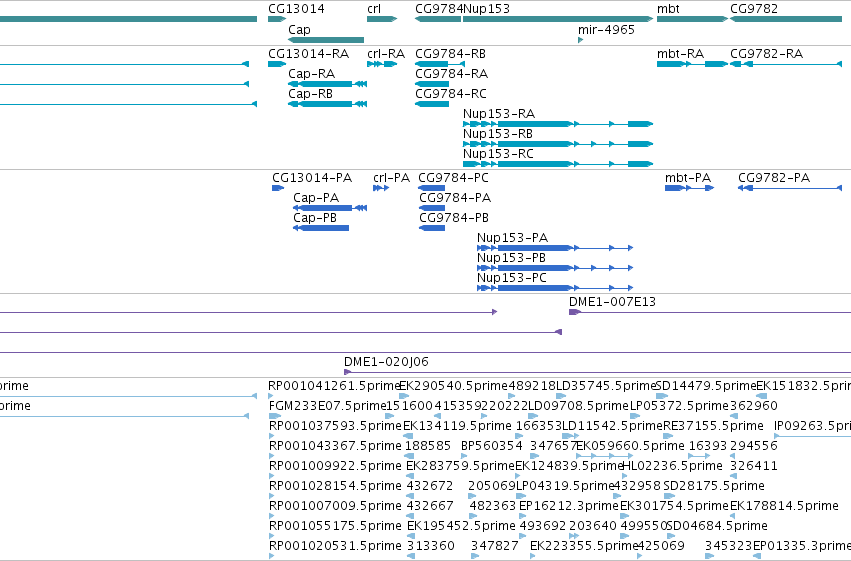Select the CG9784-RC transcript label
Viewport: 851px width, 561px height.
pyautogui.click(x=451, y=94)
